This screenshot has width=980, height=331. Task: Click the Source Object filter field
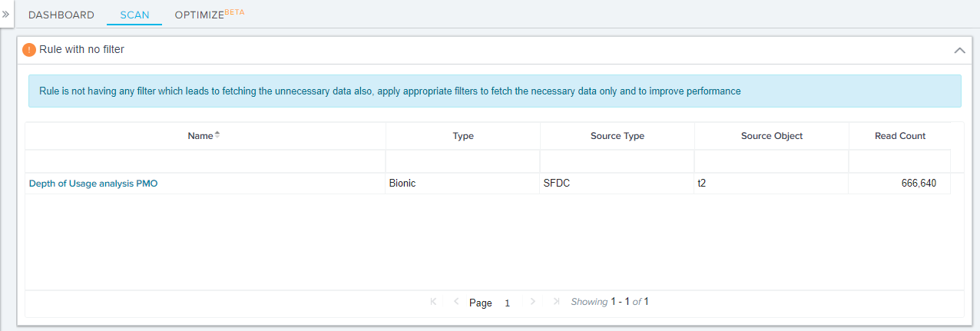772,161
